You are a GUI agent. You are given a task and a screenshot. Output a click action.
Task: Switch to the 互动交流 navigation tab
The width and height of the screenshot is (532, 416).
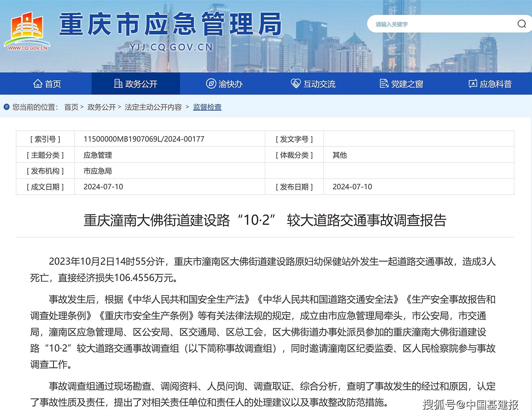coord(320,84)
